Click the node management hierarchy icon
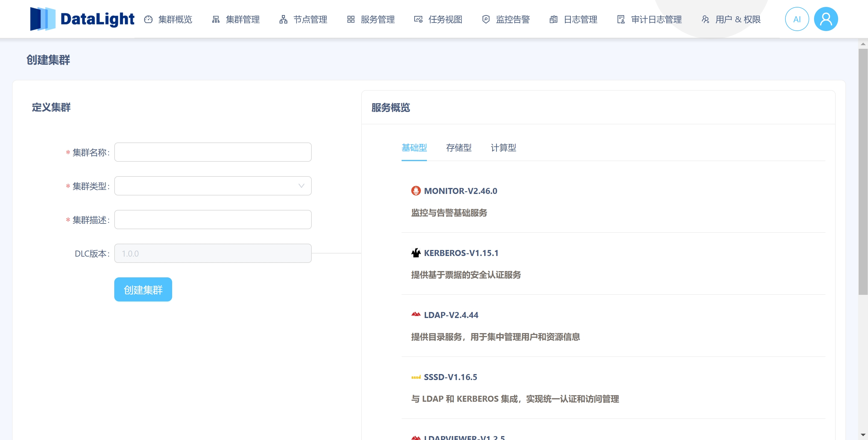 [283, 20]
